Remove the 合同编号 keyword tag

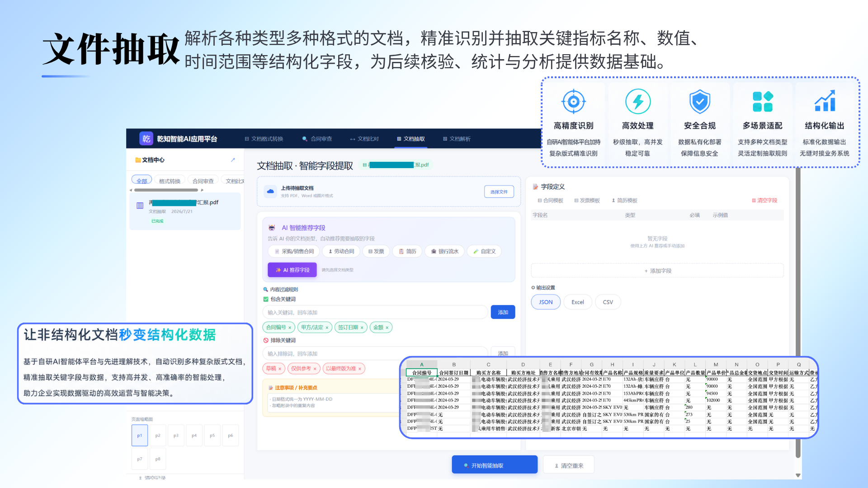pyautogui.click(x=290, y=328)
